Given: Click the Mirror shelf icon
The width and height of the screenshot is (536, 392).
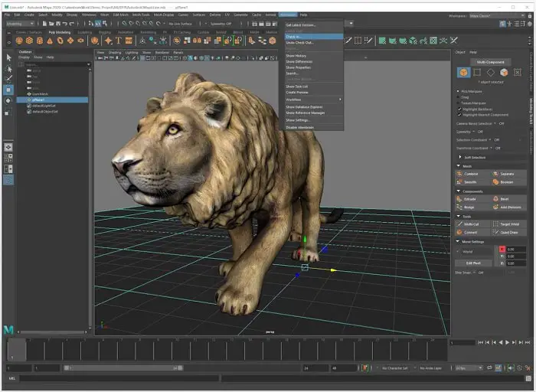Looking at the screenshot, I should pyautogui.click(x=198, y=41).
